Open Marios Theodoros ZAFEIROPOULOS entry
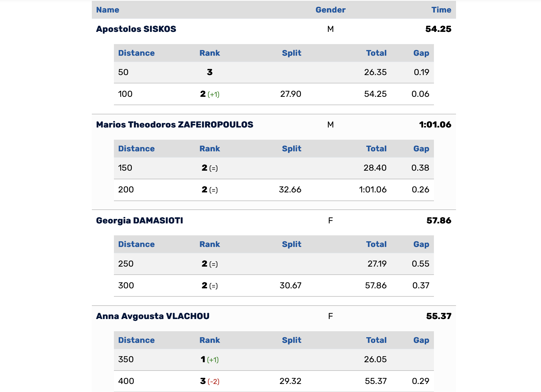The width and height of the screenshot is (541, 392). coord(174,125)
